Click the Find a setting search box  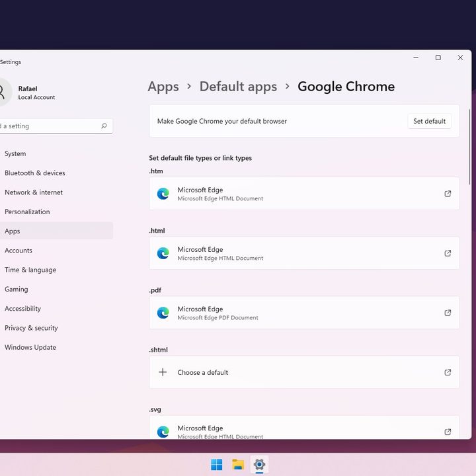pos(56,126)
